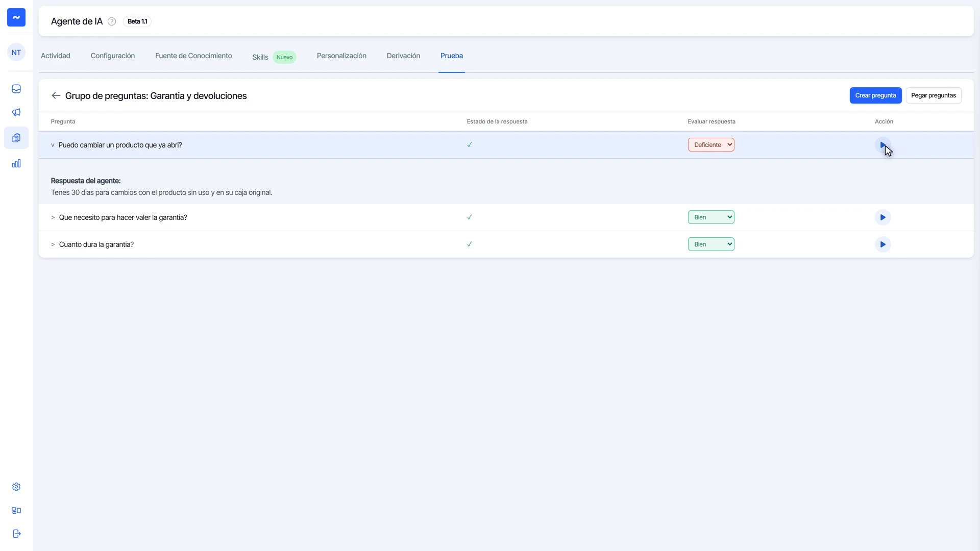Viewport: 980px width, 551px height.
Task: Switch to the Actividad tab
Action: click(56, 56)
